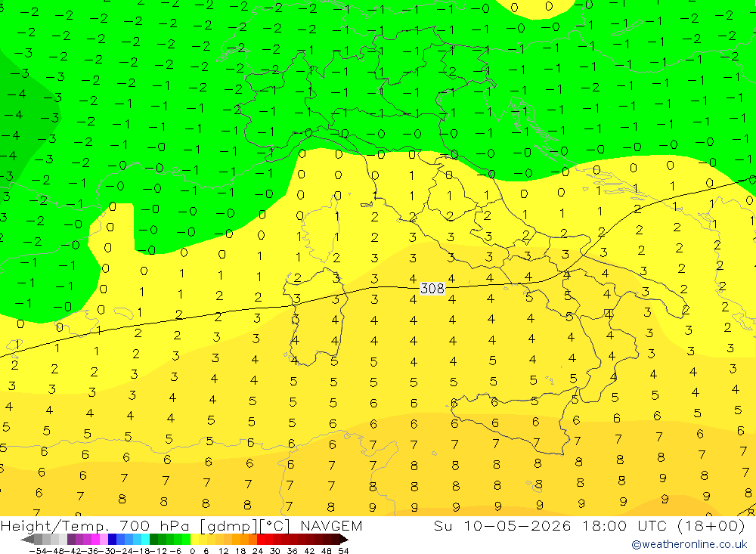This screenshot has height=554, width=756.
Task: Click the -54 legend scale value
Action: (x=38, y=551)
